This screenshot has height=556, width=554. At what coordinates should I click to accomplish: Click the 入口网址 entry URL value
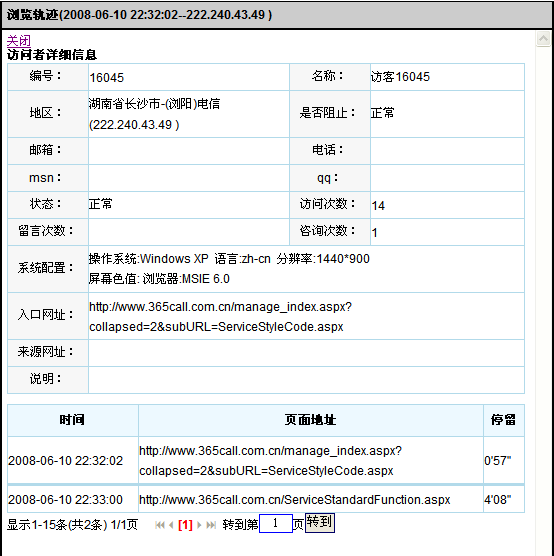[x=220, y=316]
